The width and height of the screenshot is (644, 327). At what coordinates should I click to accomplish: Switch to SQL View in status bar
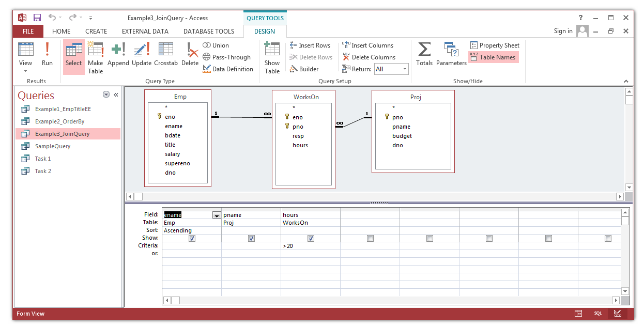pos(597,314)
